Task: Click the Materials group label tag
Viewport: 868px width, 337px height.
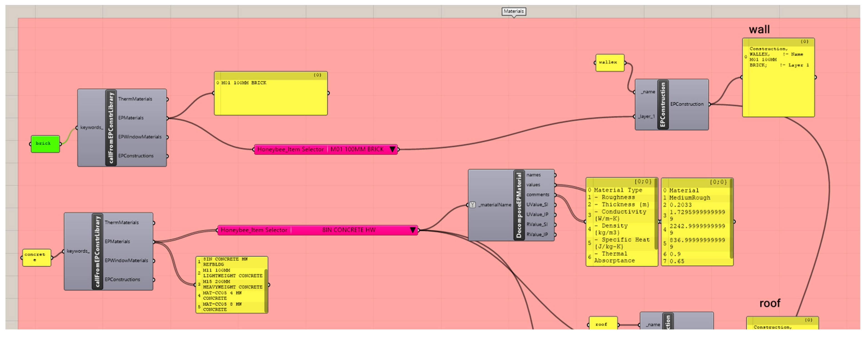Action: click(x=513, y=11)
